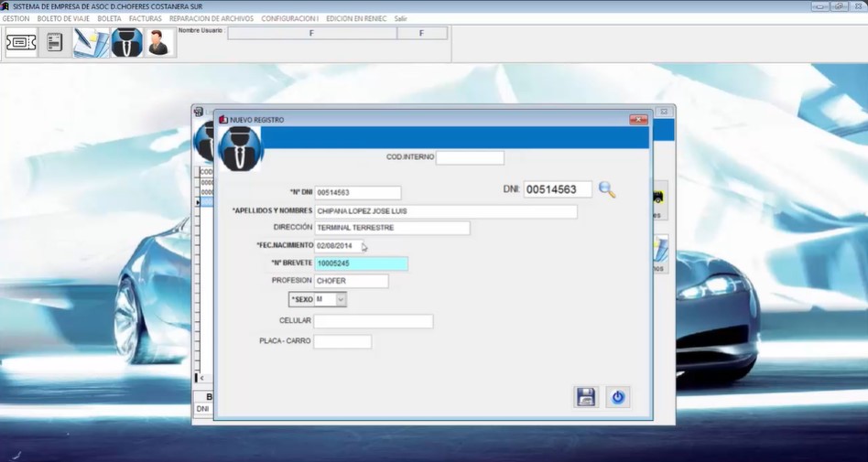Close the NUEVO REGISTRO dialog
Viewport: 868px width, 462px height.
[638, 120]
